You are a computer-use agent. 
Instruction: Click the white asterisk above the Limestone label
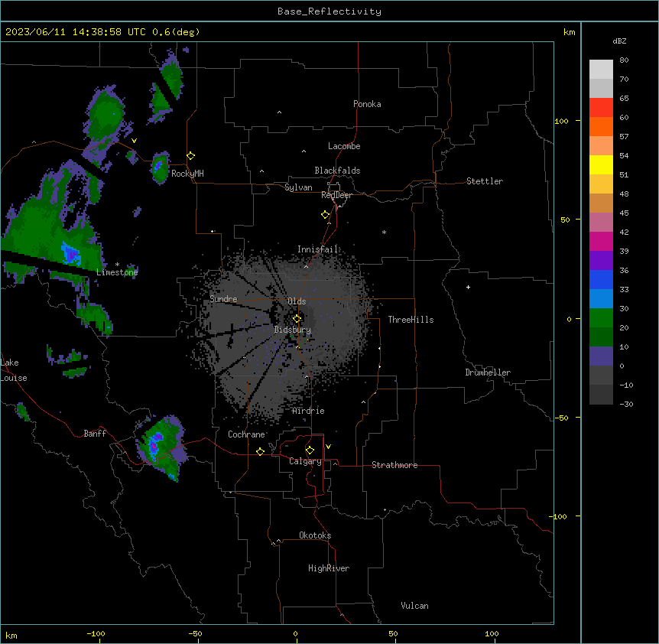(117, 265)
